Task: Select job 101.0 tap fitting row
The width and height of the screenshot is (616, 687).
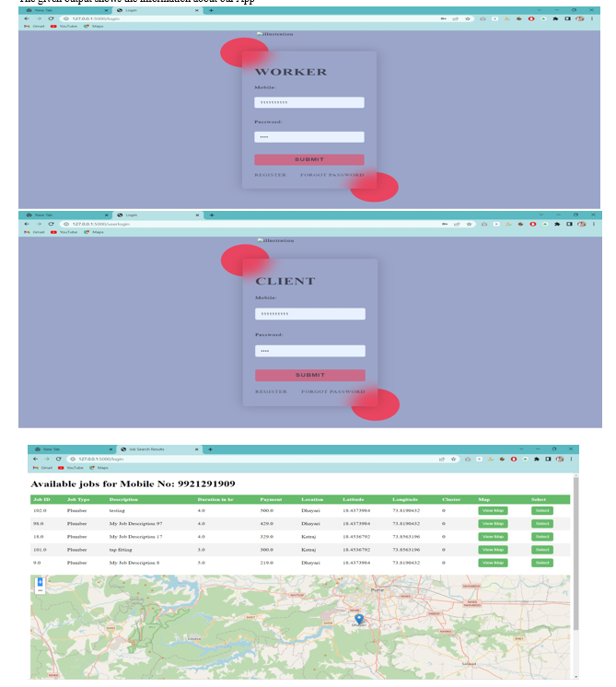Action: (x=542, y=550)
